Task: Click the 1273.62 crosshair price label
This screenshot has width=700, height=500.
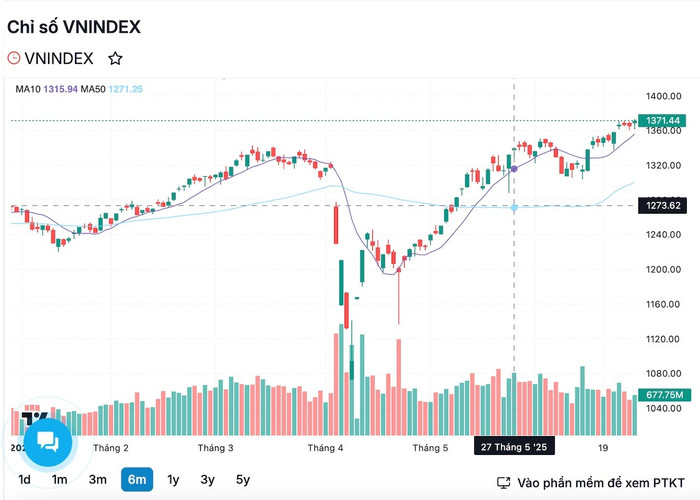Action: pos(662,205)
